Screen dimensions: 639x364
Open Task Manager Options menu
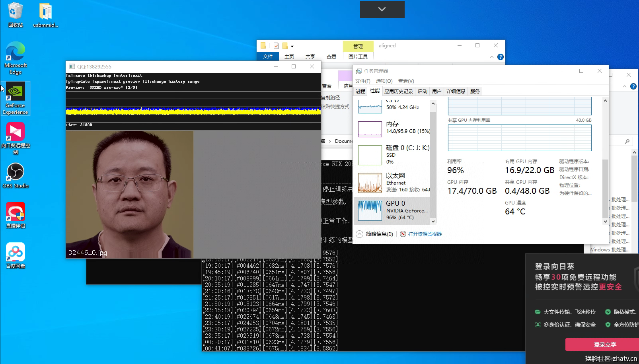pos(384,81)
